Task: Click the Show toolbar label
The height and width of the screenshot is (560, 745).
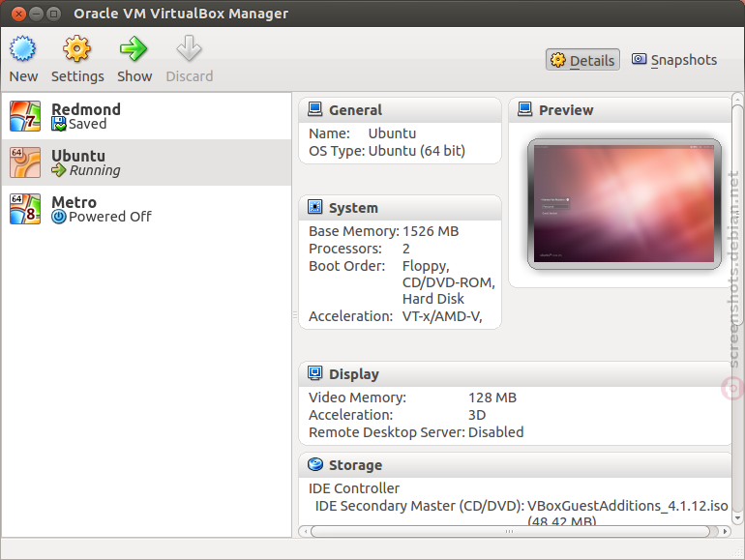Action: [x=134, y=76]
